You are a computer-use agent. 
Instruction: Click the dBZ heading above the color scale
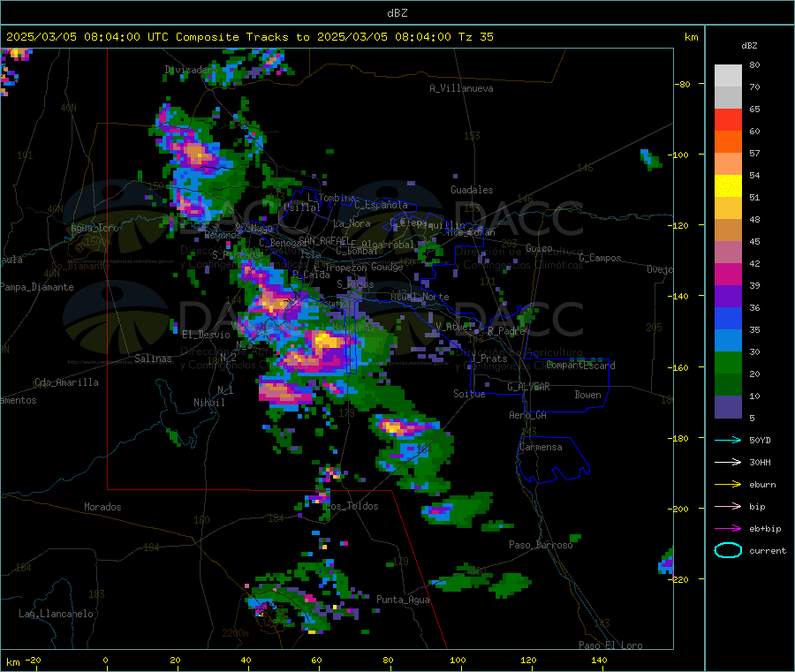click(x=749, y=46)
